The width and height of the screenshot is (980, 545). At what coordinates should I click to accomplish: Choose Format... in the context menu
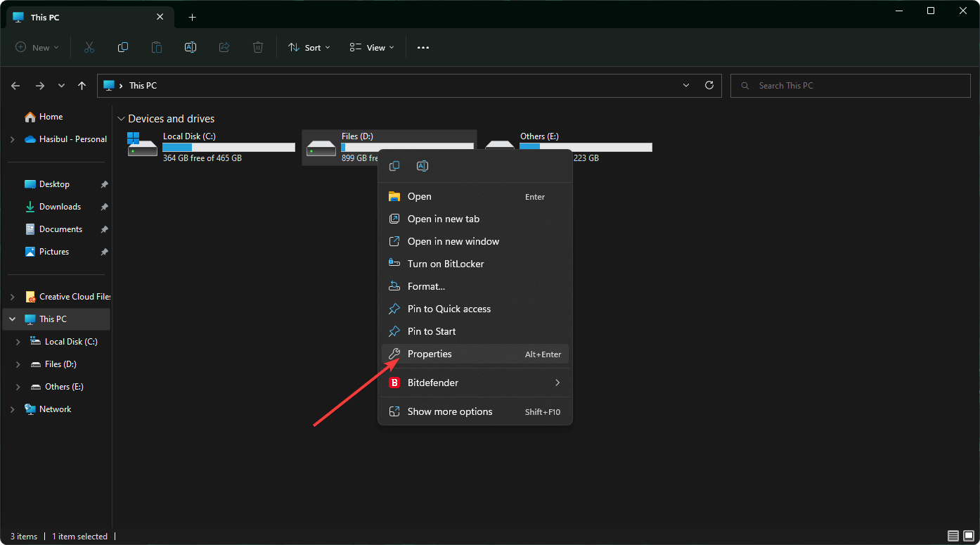click(x=426, y=286)
